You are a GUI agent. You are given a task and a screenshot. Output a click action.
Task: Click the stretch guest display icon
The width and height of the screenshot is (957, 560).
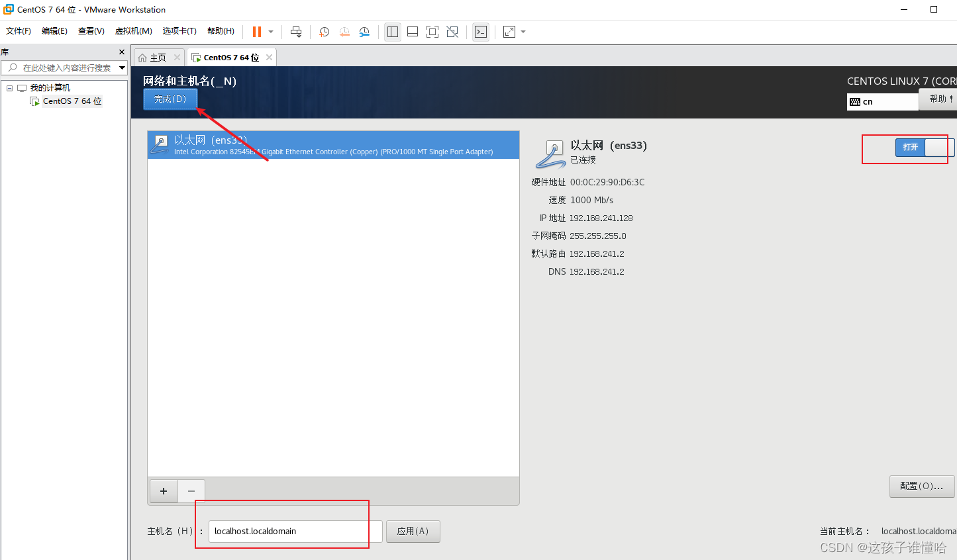tap(509, 32)
